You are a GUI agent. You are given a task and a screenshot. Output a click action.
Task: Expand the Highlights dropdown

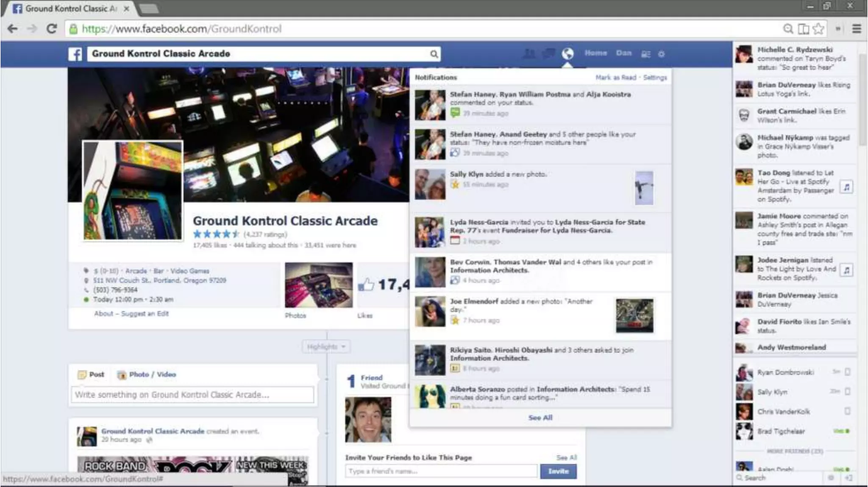coord(326,347)
